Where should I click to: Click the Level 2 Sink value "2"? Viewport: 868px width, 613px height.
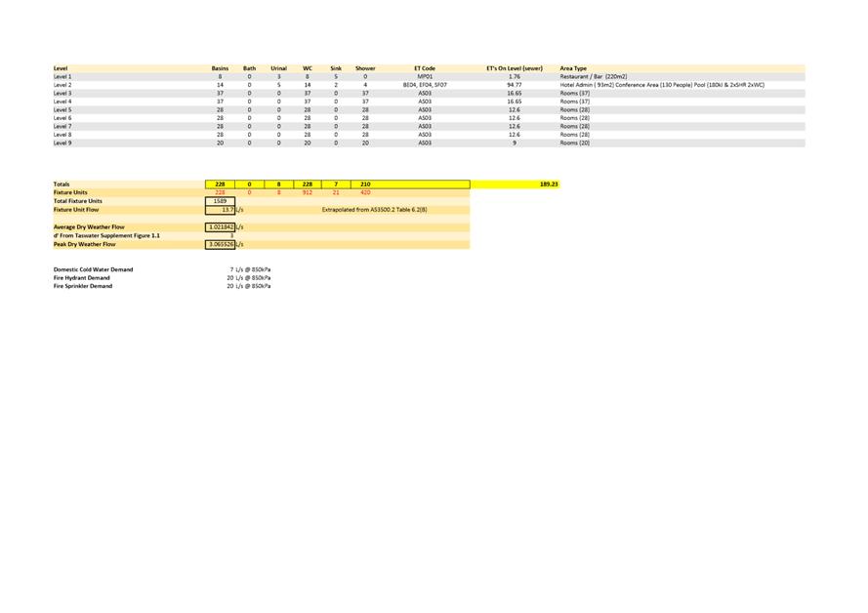tap(336, 85)
